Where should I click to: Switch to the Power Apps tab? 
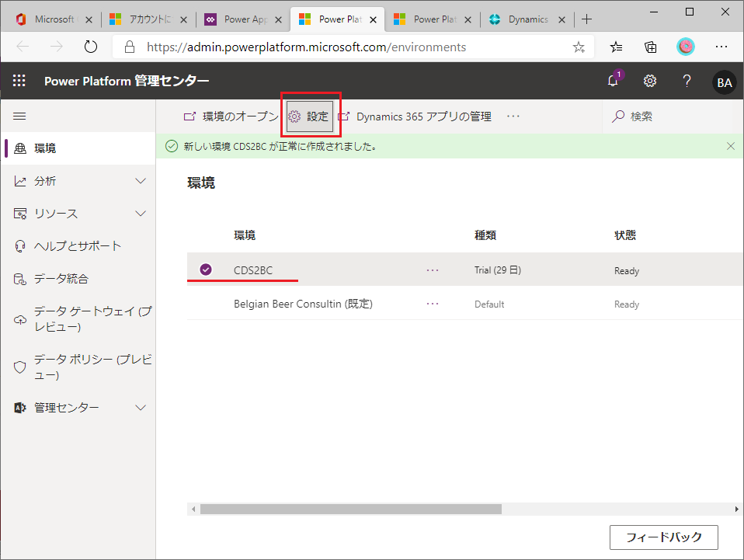(243, 19)
